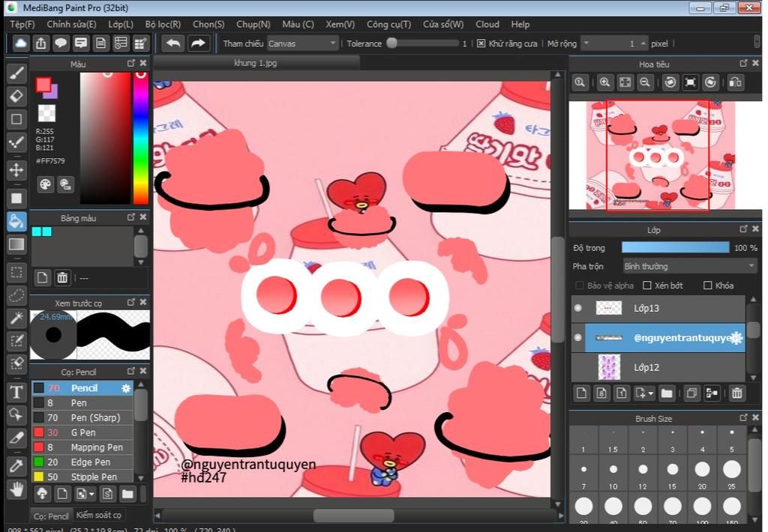Screen dimensions: 768x532
Task: Select the rectangular Selection tool
Action: point(16,272)
